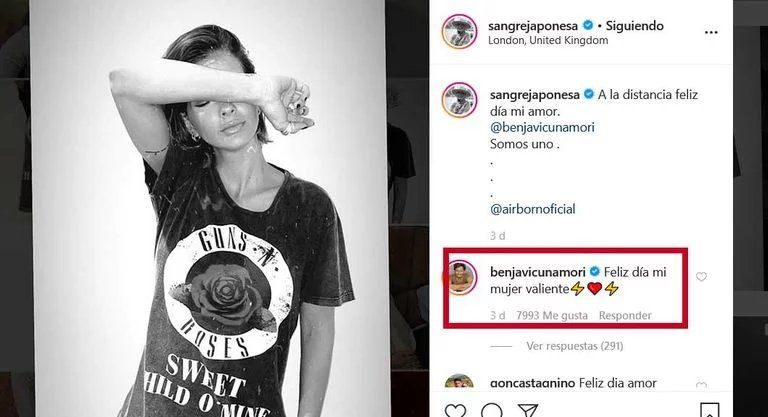Open the three-dots more options menu
This screenshot has width=768, height=417.
pyautogui.click(x=711, y=32)
